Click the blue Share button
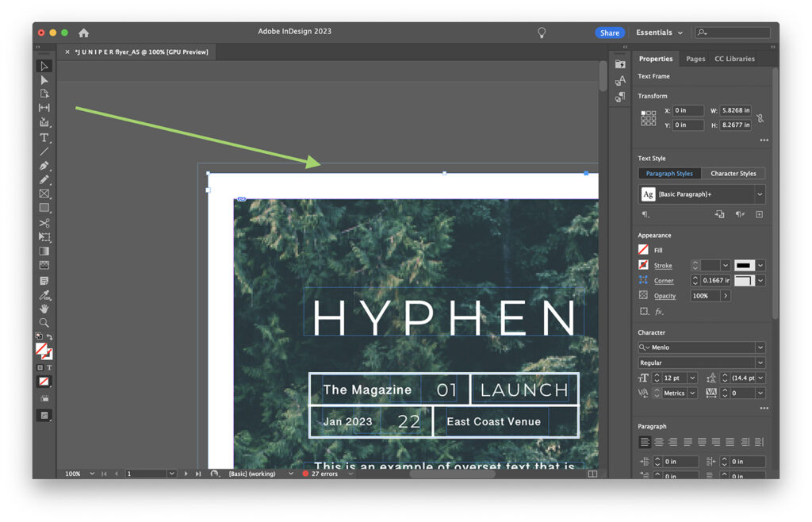This screenshot has width=812, height=522. click(x=609, y=33)
